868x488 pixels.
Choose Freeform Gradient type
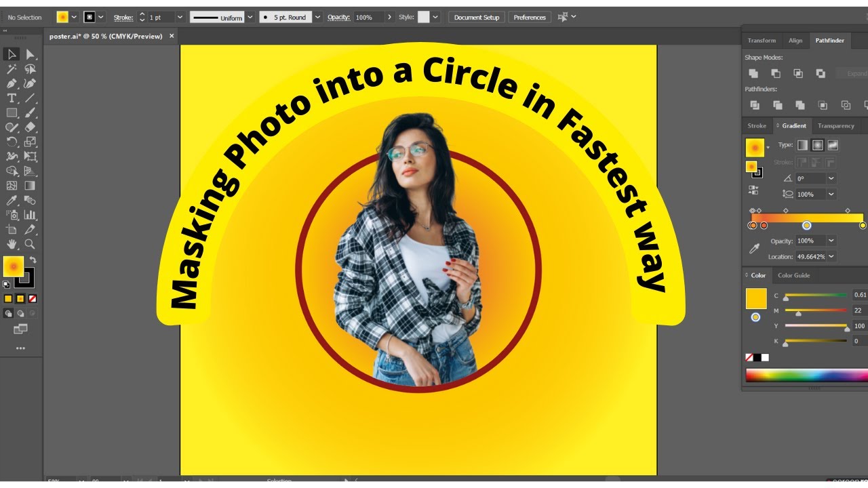(833, 145)
